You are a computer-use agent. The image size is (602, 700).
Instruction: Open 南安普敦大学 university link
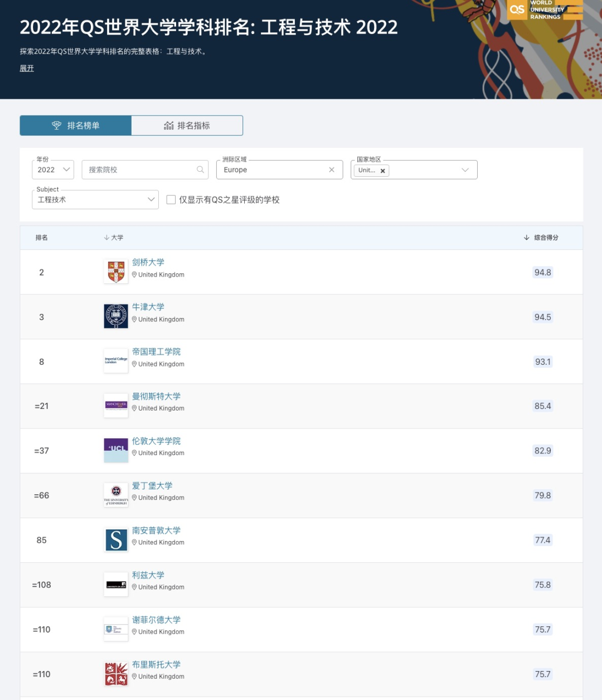[156, 530]
